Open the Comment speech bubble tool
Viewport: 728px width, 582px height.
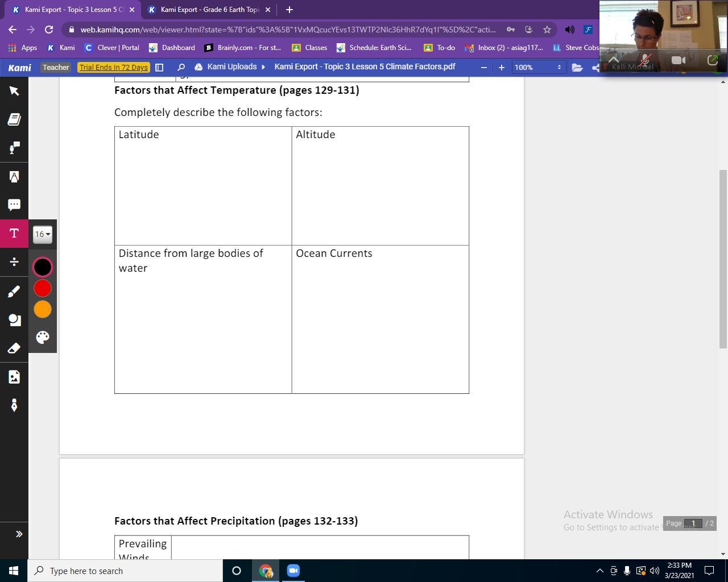click(x=14, y=205)
